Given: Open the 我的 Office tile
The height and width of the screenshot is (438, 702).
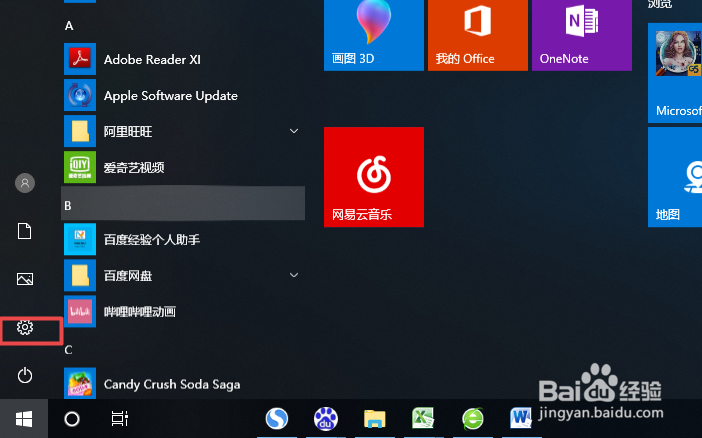Looking at the screenshot, I should point(478,35).
